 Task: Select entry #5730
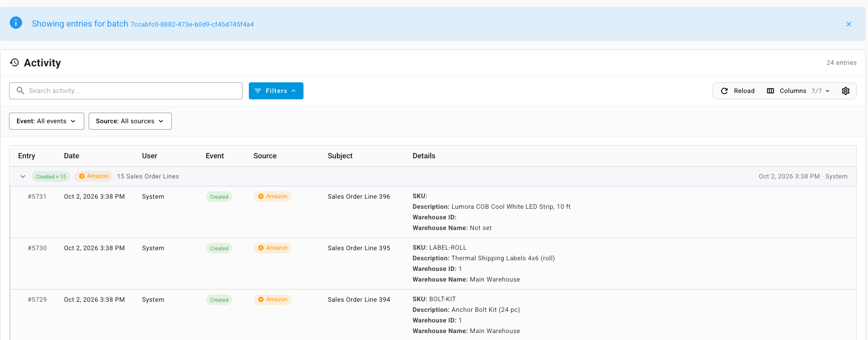point(37,248)
